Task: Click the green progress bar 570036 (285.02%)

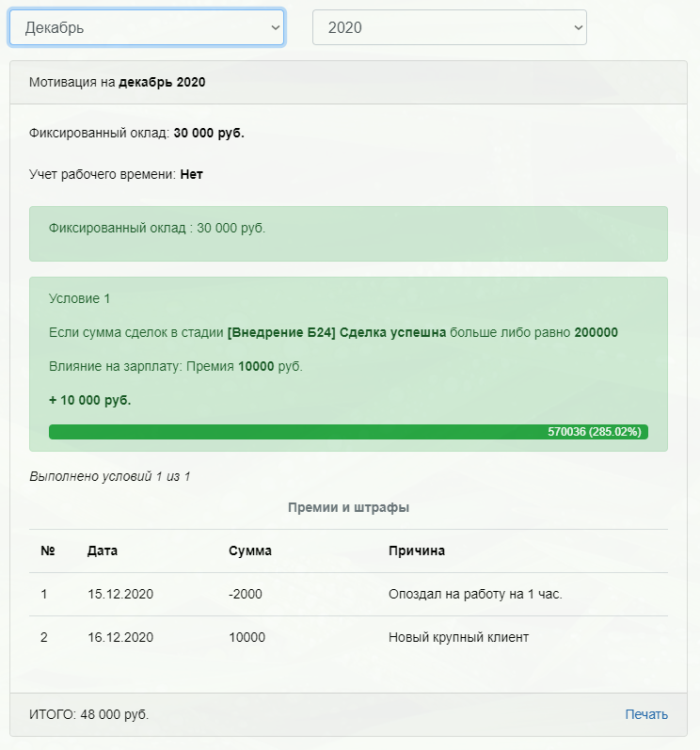Action: tap(348, 431)
